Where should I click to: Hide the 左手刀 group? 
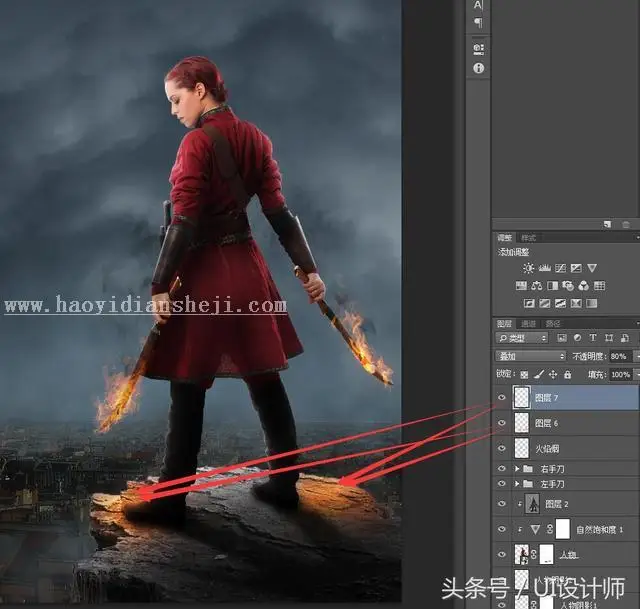pyautogui.click(x=502, y=484)
